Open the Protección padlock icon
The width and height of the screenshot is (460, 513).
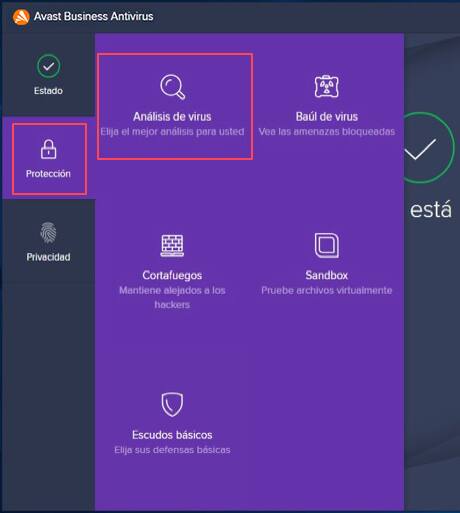pos(49,149)
